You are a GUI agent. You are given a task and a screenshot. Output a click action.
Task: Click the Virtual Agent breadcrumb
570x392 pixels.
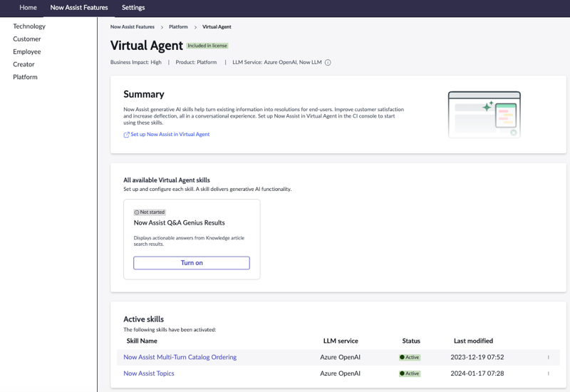217,27
